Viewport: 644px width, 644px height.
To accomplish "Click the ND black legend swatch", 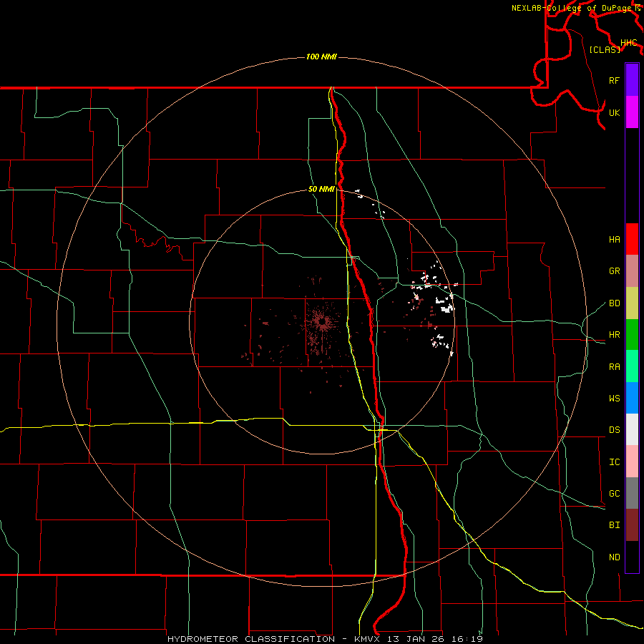I will click(632, 557).
